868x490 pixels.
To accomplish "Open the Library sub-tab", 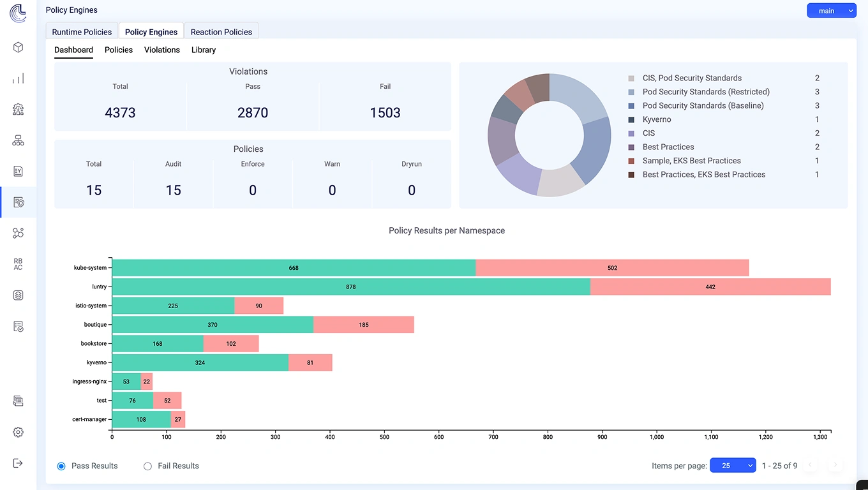I will (204, 50).
